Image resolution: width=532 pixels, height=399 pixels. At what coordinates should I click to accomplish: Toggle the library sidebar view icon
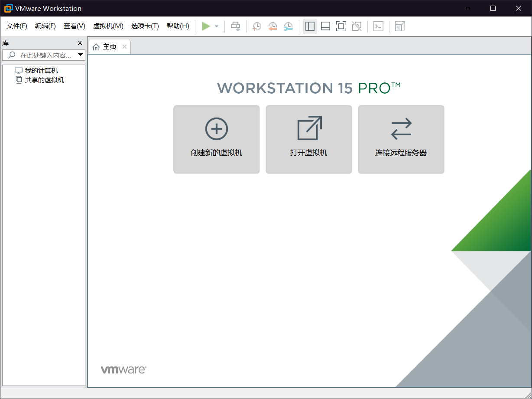pyautogui.click(x=310, y=26)
